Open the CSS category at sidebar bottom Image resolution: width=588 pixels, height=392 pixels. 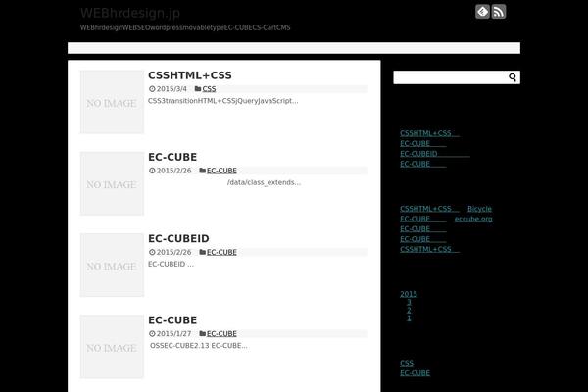point(407,363)
